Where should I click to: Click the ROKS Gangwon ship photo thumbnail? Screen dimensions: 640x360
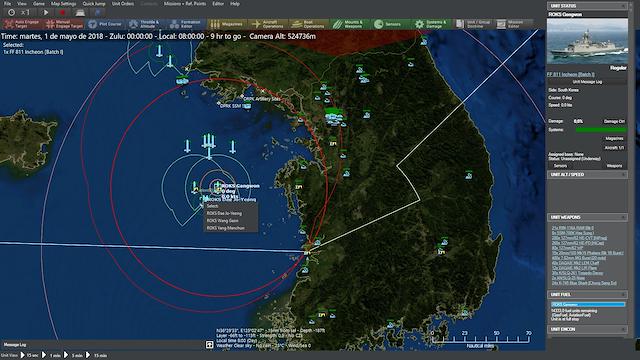(x=587, y=41)
